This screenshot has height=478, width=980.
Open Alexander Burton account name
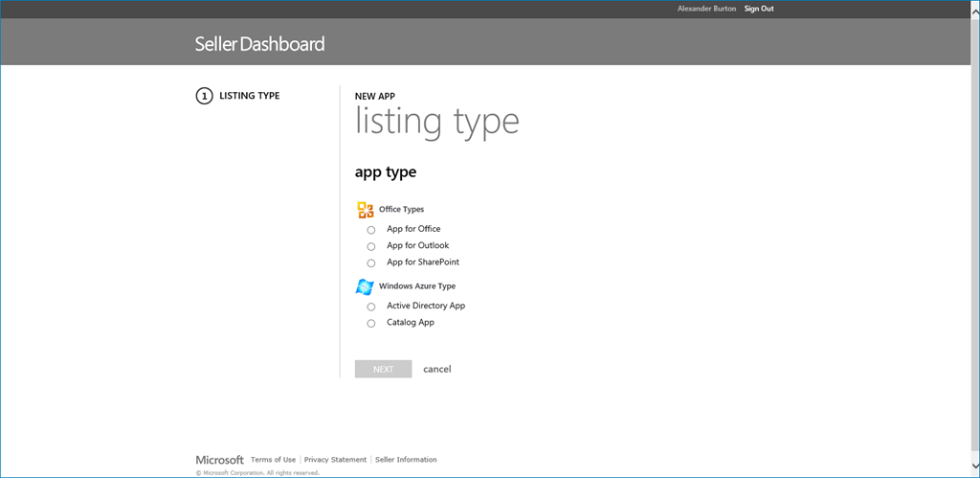tap(707, 9)
